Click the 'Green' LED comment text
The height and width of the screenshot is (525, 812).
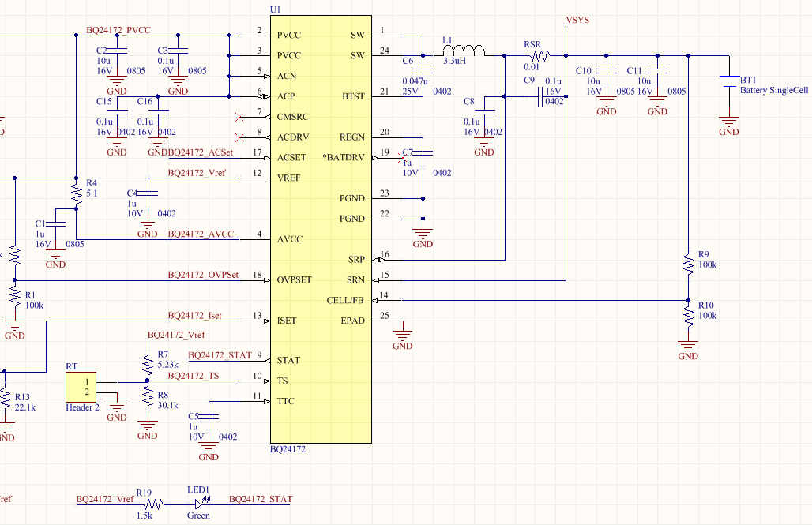(198, 516)
